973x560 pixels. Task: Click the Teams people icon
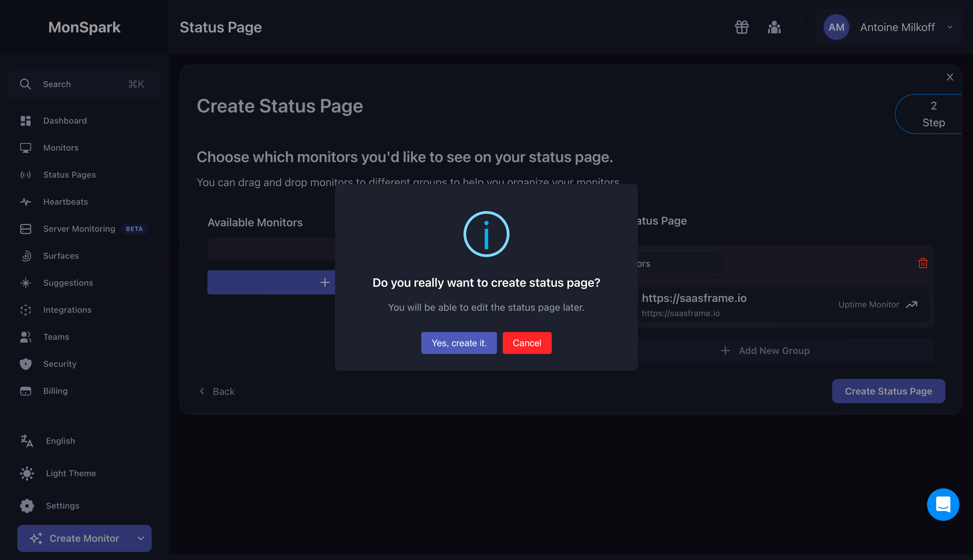click(25, 337)
